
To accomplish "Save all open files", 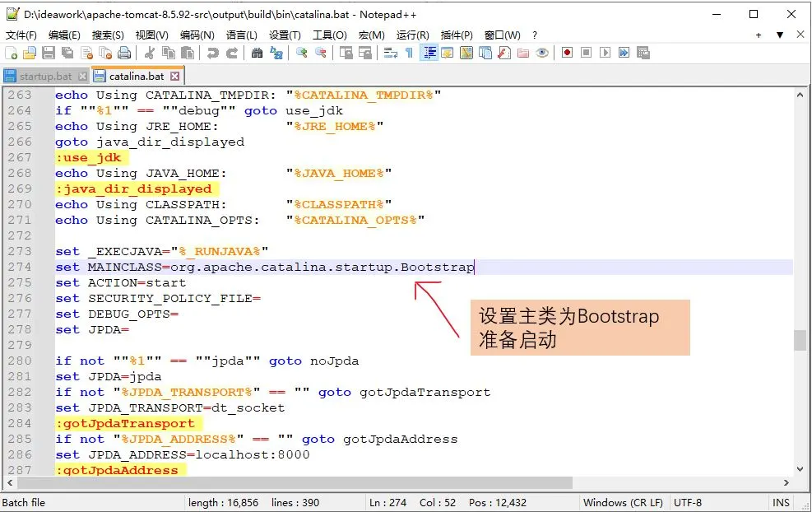I will [66, 52].
